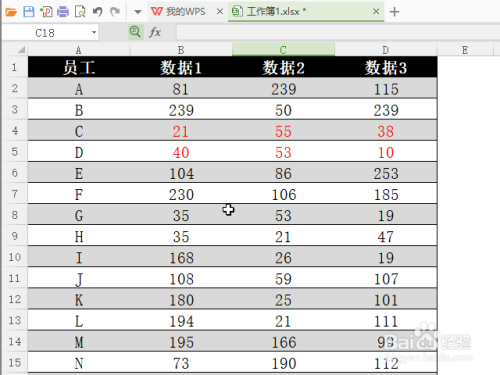The width and height of the screenshot is (500, 375).
Task: Switch to the 我的WPS tab
Action: pos(185,12)
